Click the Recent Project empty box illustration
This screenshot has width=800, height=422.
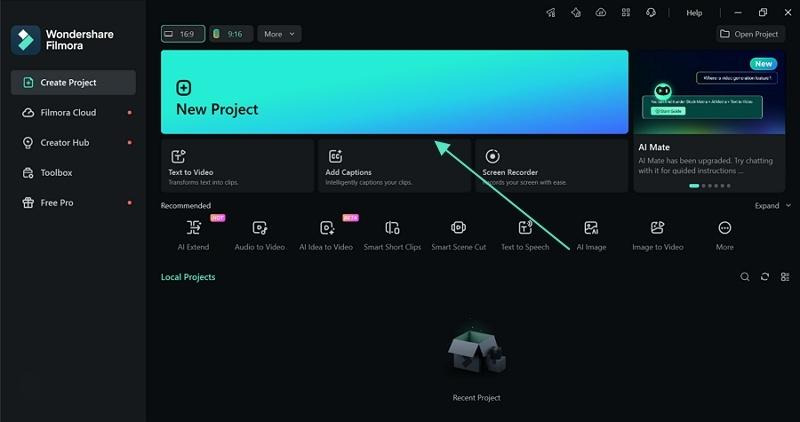[477, 352]
